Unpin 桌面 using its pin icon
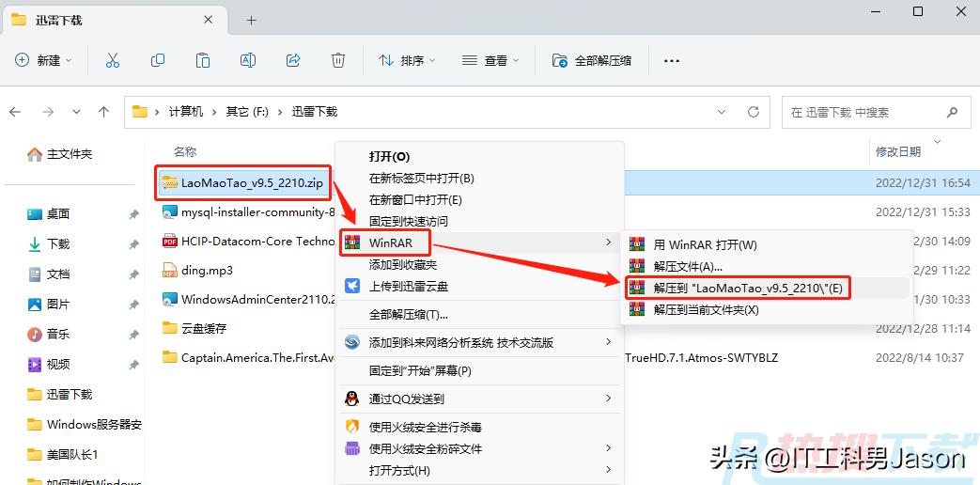This screenshot has height=485, width=980. [133, 214]
